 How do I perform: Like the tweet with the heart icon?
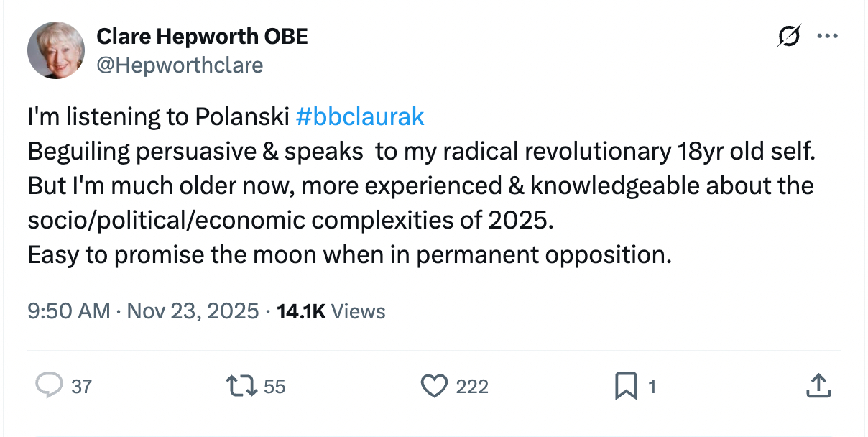coord(433,386)
